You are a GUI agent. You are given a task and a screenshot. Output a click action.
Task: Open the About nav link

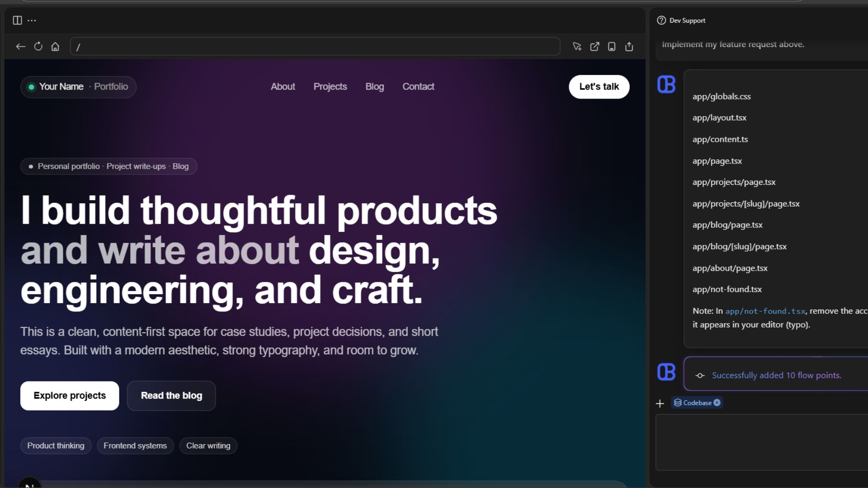283,87
